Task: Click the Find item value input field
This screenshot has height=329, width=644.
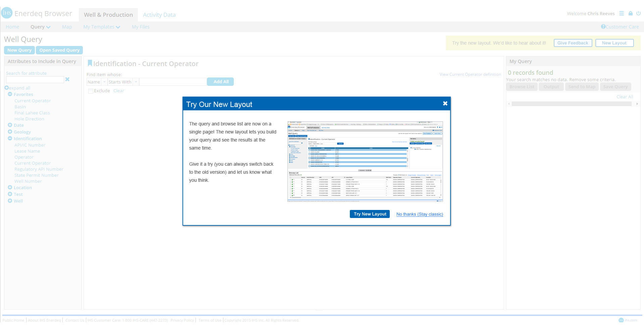Action: pos(173,82)
